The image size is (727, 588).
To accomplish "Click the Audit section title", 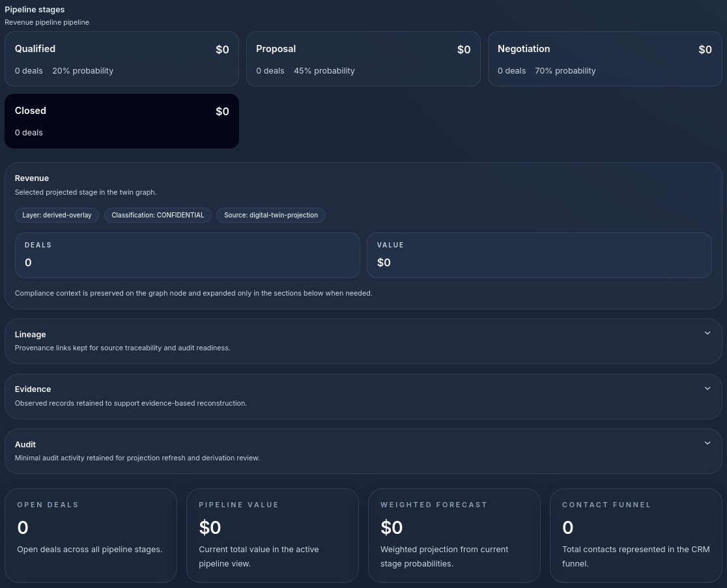I will point(25,444).
